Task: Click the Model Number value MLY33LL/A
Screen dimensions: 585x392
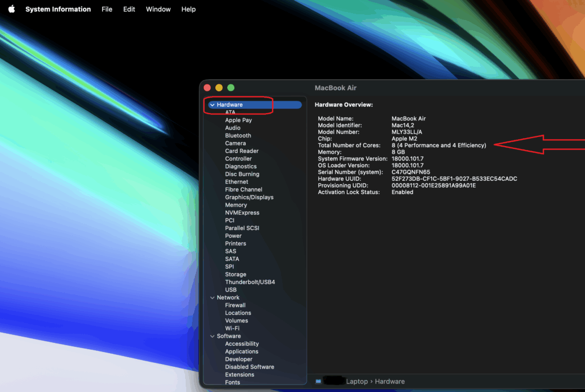Action: (x=407, y=132)
